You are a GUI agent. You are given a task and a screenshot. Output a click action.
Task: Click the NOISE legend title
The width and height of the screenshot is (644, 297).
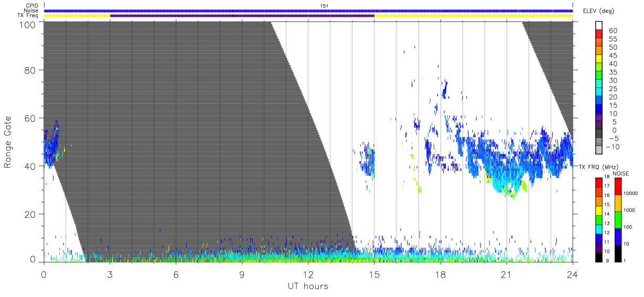tap(620, 173)
